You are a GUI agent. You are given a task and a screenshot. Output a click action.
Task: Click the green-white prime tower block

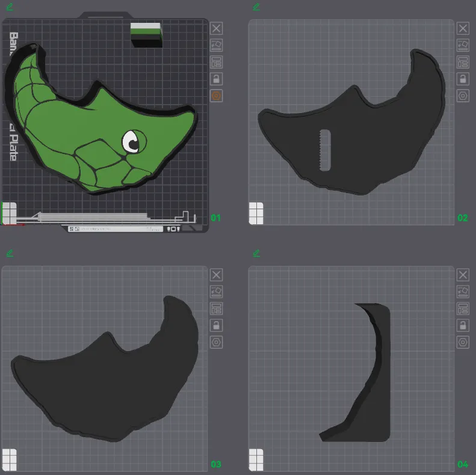coord(146,34)
